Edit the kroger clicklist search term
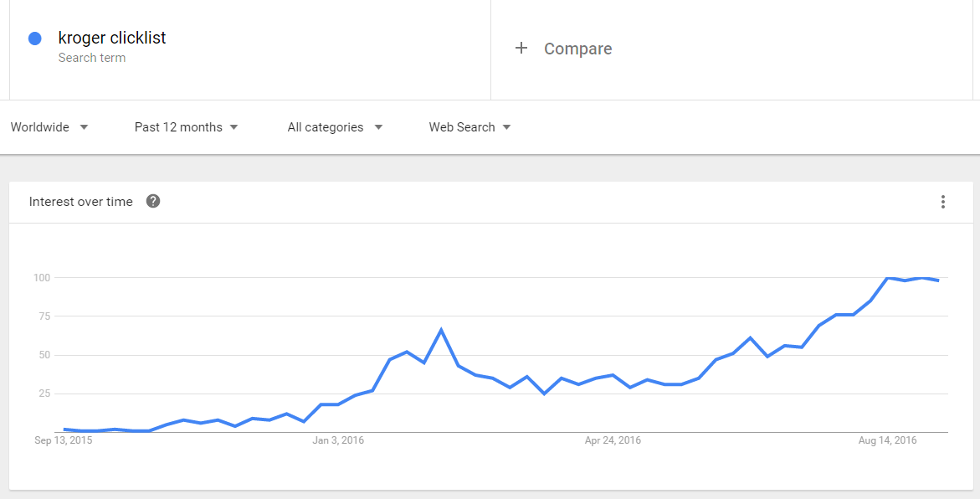Viewport: 980px width, 499px height. pos(112,38)
